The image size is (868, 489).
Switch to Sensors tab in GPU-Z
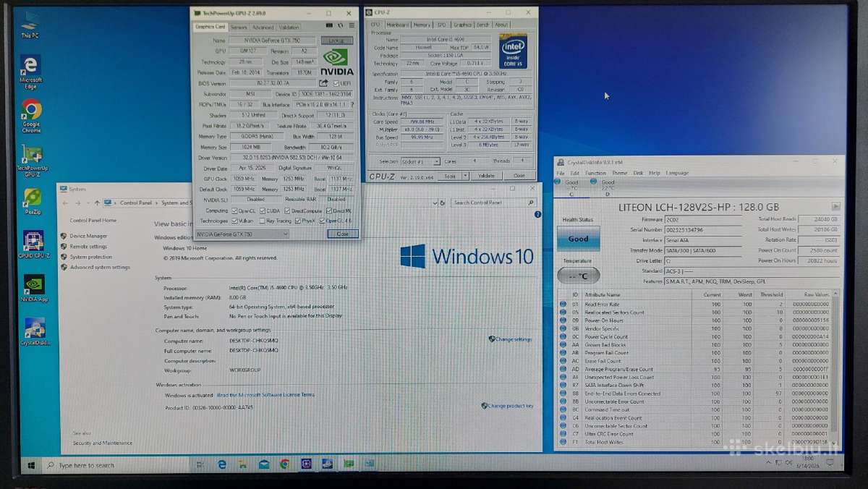(x=239, y=27)
